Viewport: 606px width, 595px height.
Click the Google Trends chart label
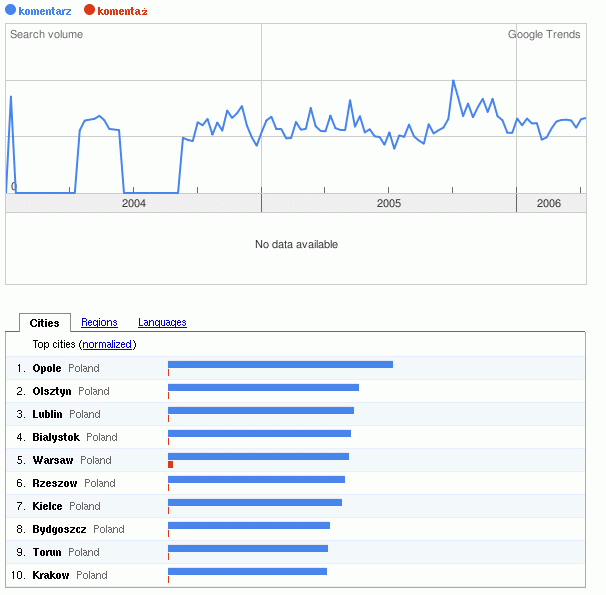[543, 34]
